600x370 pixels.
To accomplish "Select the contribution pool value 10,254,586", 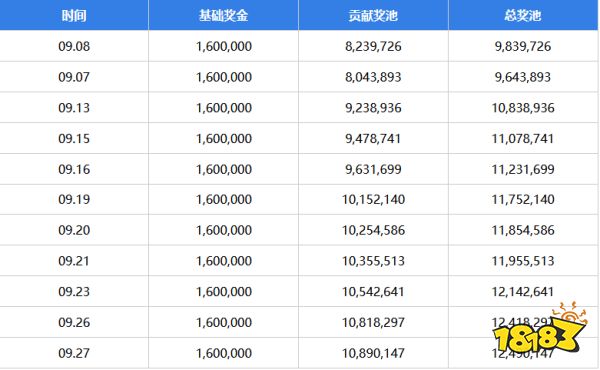I will coord(373,230).
